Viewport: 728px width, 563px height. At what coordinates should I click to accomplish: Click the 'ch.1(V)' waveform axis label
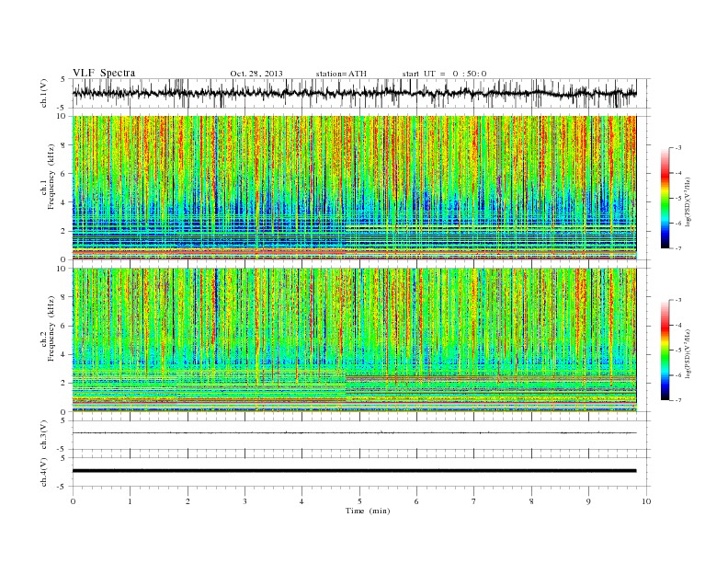[44, 94]
